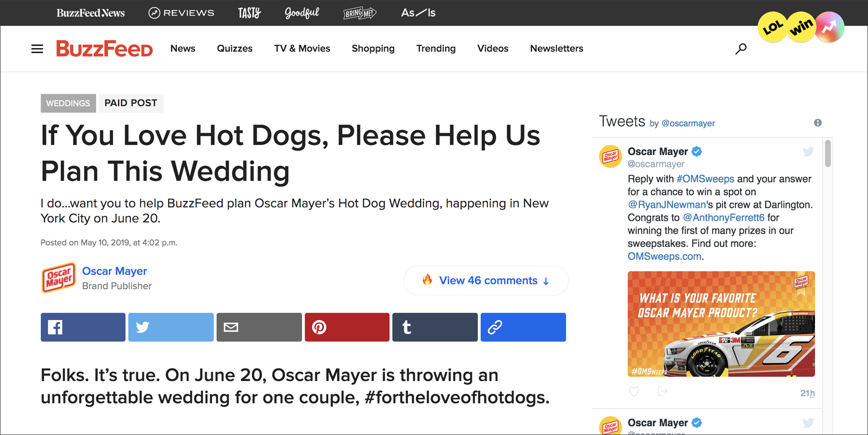
Task: Click the 21h tweet timestamp
Action: [807, 393]
